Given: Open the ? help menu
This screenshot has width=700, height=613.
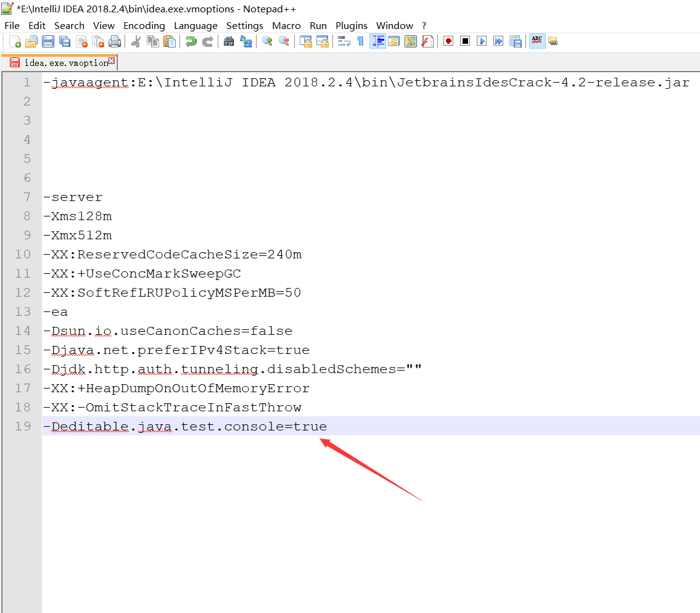Looking at the screenshot, I should [424, 25].
